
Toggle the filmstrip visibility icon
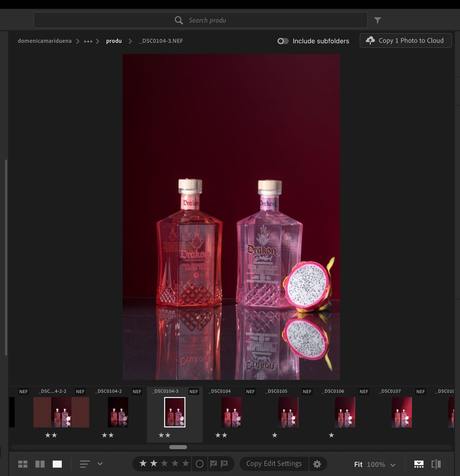(x=419, y=464)
